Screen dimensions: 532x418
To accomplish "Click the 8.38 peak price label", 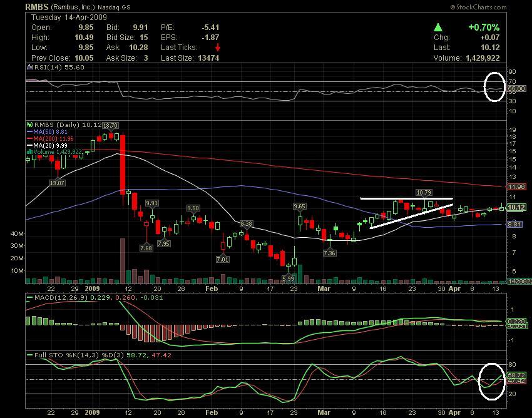I will [247, 223].
